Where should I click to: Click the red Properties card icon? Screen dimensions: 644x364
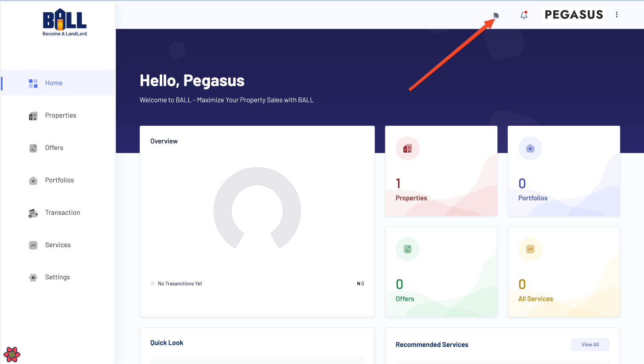[x=408, y=148]
